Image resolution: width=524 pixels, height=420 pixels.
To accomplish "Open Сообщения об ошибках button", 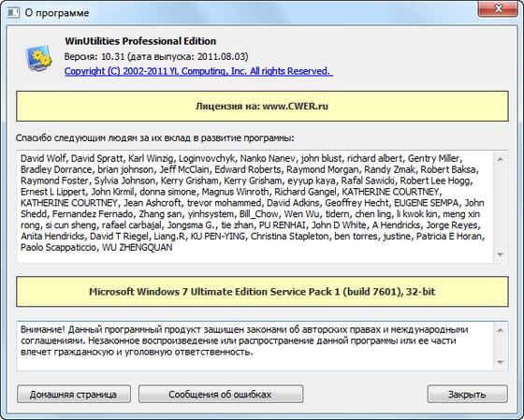I will click(221, 394).
